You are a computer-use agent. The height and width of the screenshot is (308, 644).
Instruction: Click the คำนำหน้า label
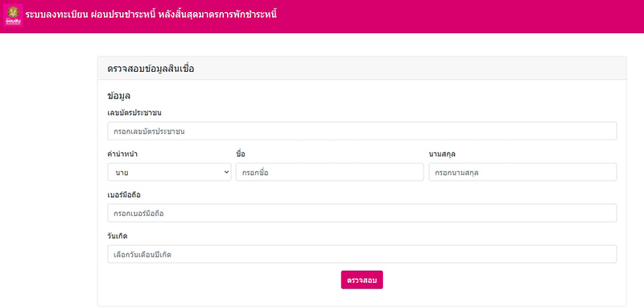(x=122, y=154)
